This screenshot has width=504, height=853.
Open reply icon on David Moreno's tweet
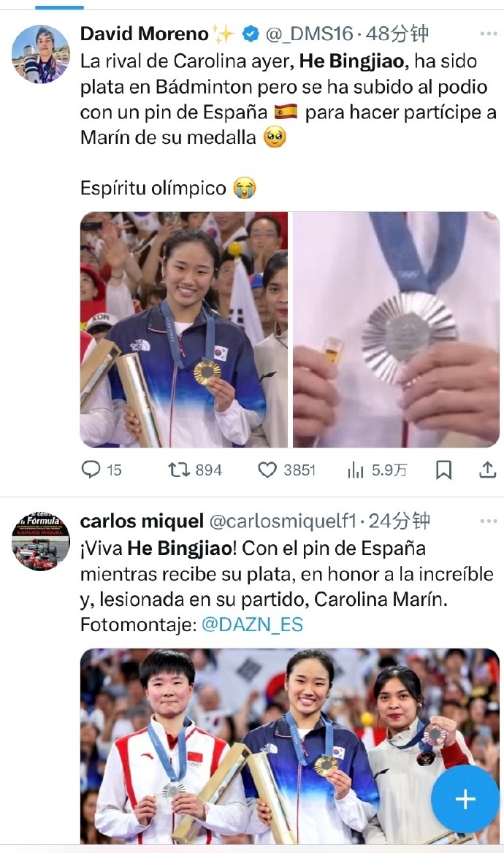(91, 469)
